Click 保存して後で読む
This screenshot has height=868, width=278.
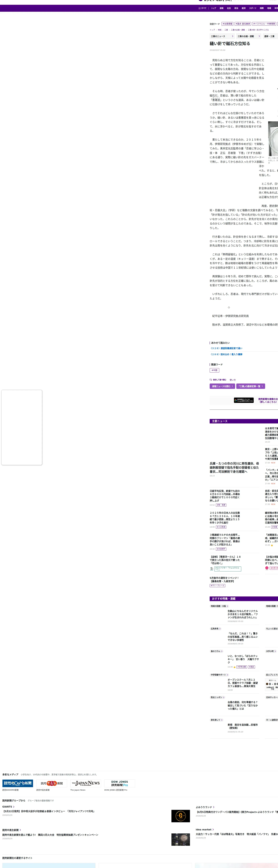coord(220,380)
